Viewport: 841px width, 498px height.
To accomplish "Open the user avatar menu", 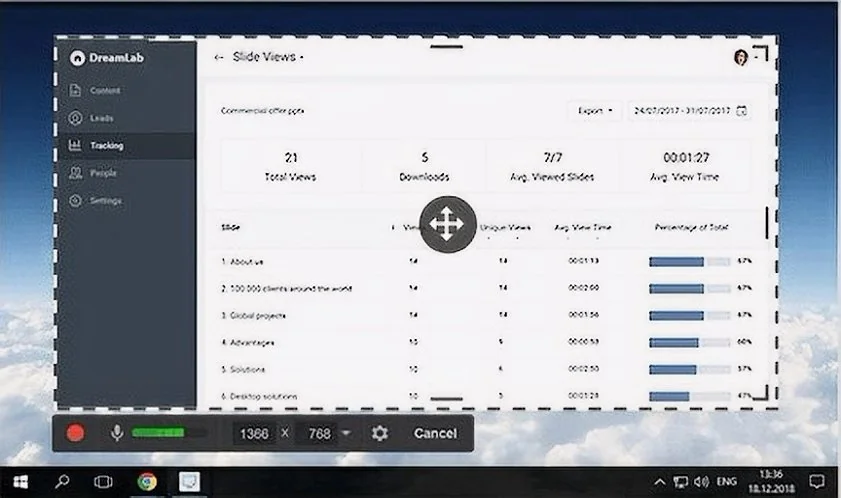I will pos(741,57).
